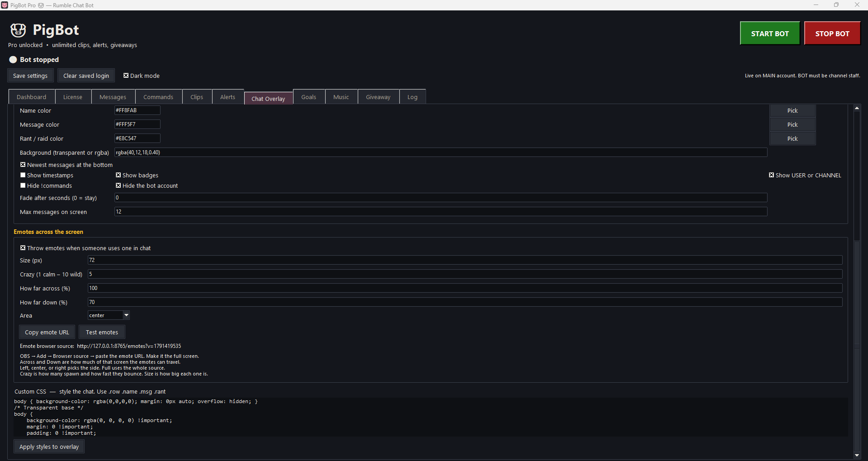Image resolution: width=868 pixels, height=461 pixels.
Task: Click the 'Live on MAIN account' notice
Action: click(802, 76)
